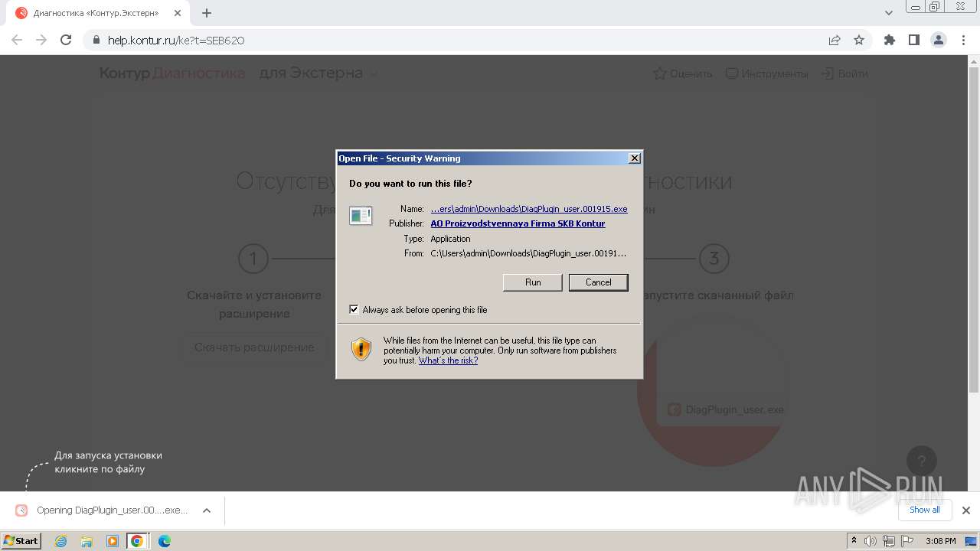Click Run in the security warning
The image size is (980, 551).
pyautogui.click(x=533, y=282)
